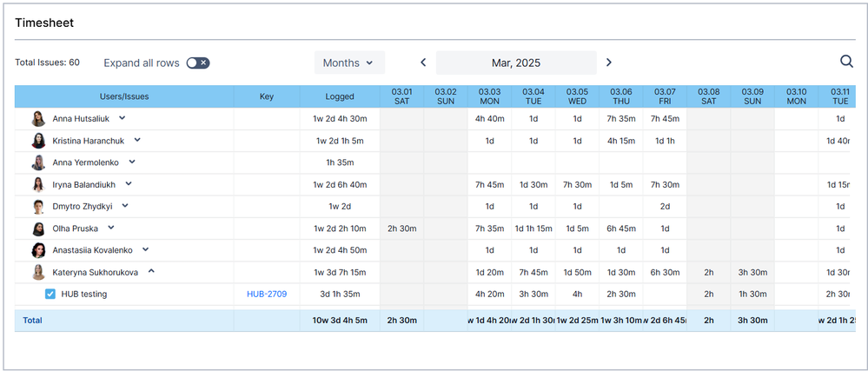This screenshot has width=868, height=371.
Task: Open the Months period dropdown
Action: (x=348, y=63)
